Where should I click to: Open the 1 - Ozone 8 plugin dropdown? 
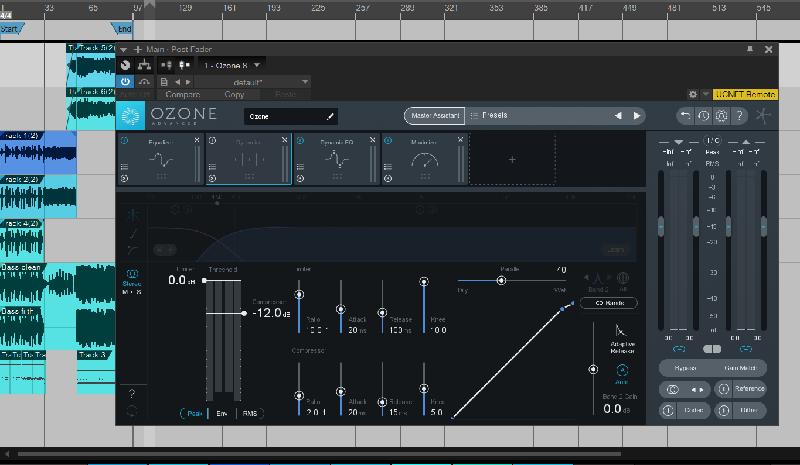[232, 65]
